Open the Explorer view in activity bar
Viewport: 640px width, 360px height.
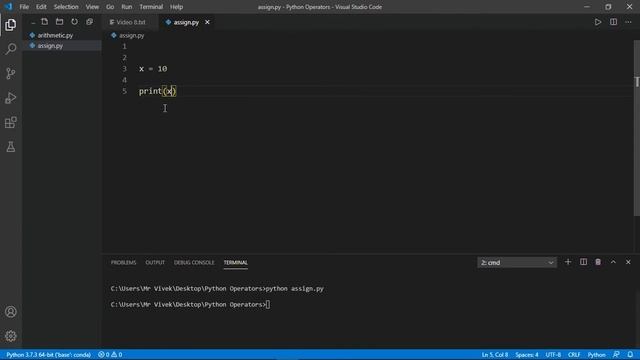(11, 25)
